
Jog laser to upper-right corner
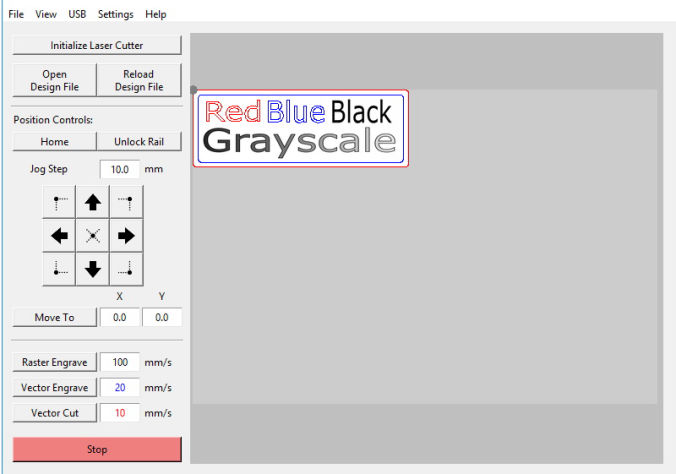[x=126, y=202]
